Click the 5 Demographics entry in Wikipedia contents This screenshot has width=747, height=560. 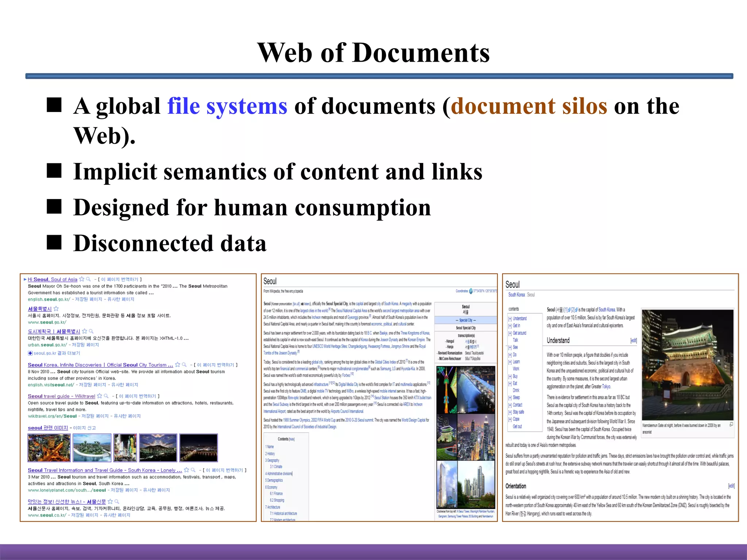click(274, 481)
